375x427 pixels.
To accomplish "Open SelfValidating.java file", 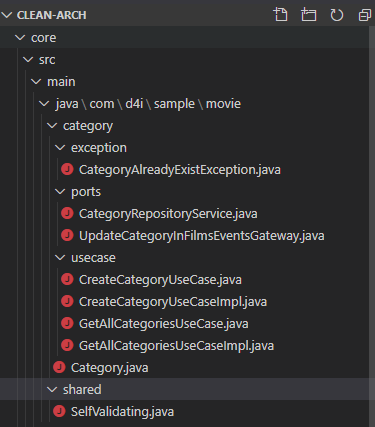I will (122, 412).
